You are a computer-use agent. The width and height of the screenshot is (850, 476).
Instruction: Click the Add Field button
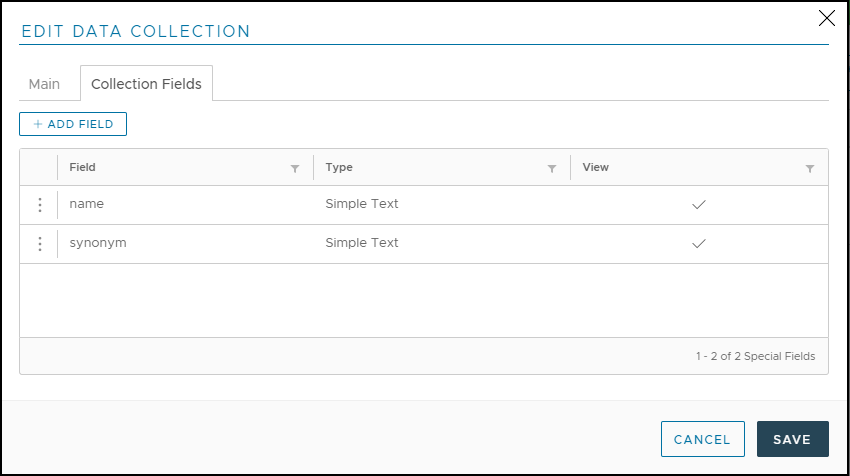coord(73,124)
